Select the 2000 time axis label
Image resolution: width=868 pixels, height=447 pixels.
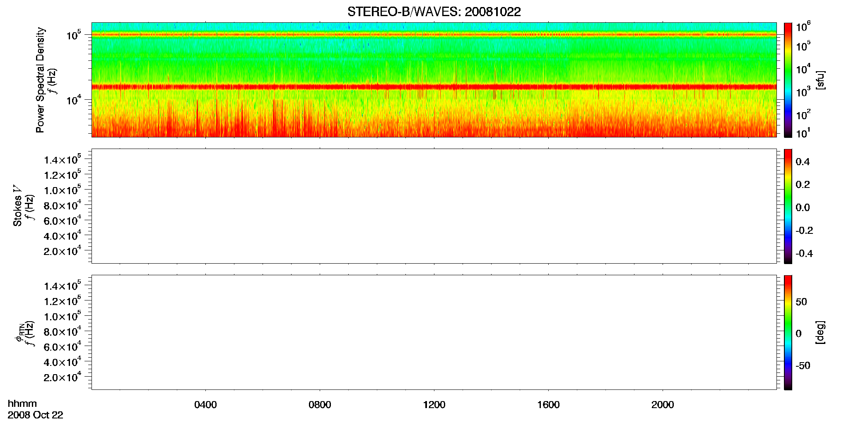[663, 405]
